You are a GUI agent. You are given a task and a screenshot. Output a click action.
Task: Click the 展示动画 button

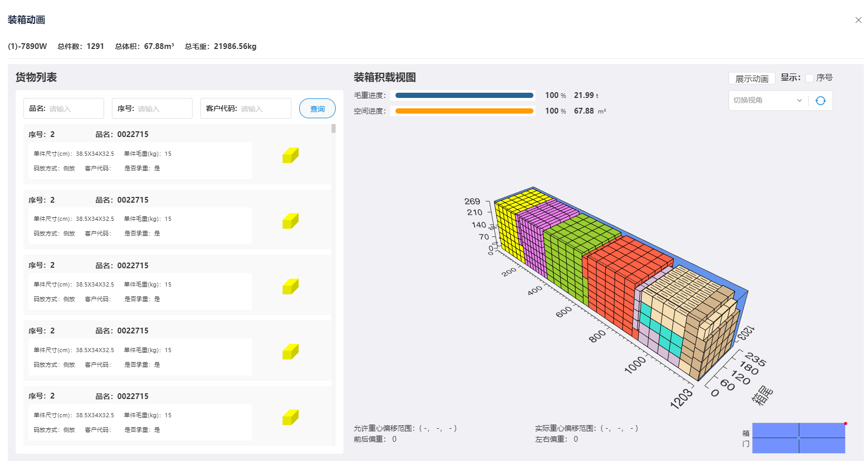click(x=752, y=79)
